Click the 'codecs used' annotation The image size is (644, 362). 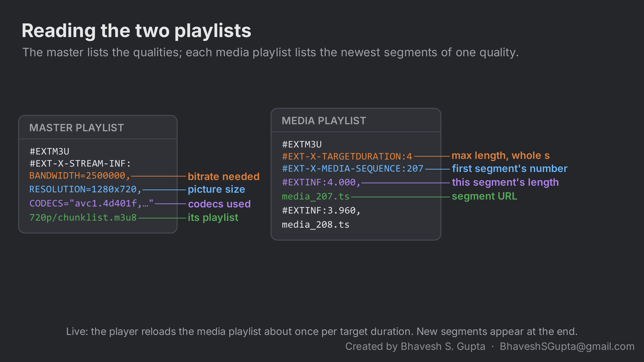[x=219, y=204]
